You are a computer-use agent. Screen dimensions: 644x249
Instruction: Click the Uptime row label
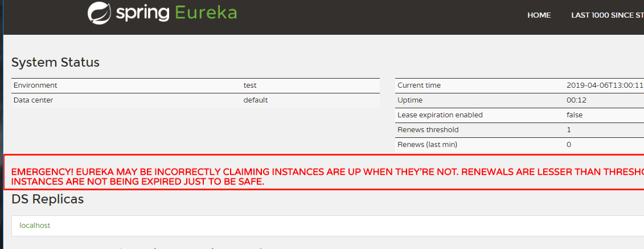click(410, 100)
